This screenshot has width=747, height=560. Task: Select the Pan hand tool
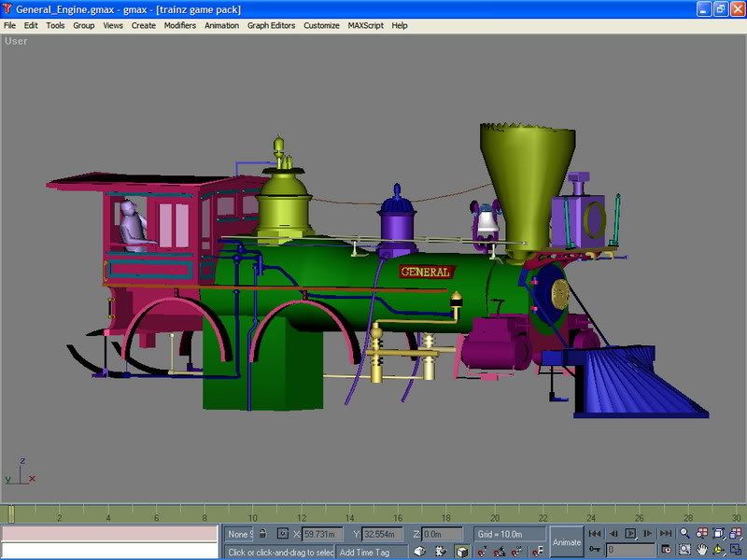(702, 550)
